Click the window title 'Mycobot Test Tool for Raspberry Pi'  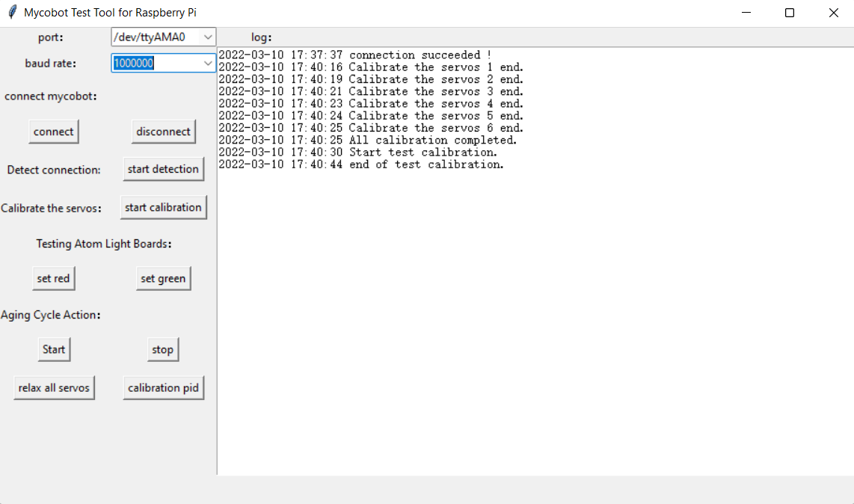point(110,13)
